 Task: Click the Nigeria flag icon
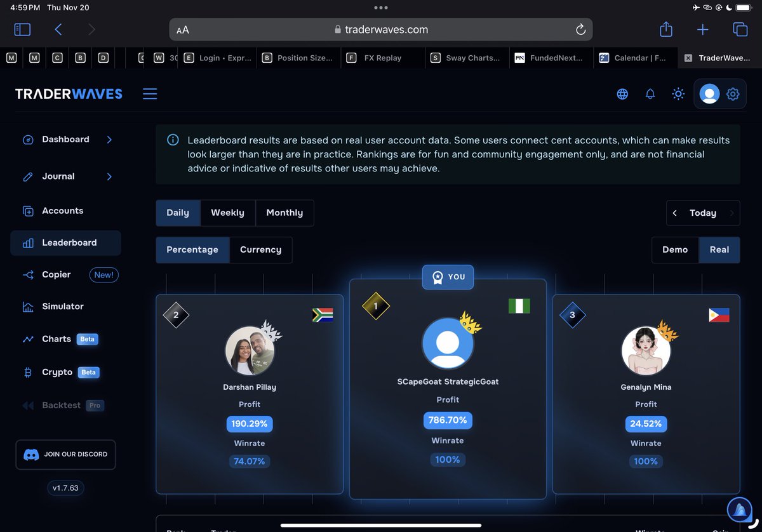[x=519, y=306]
